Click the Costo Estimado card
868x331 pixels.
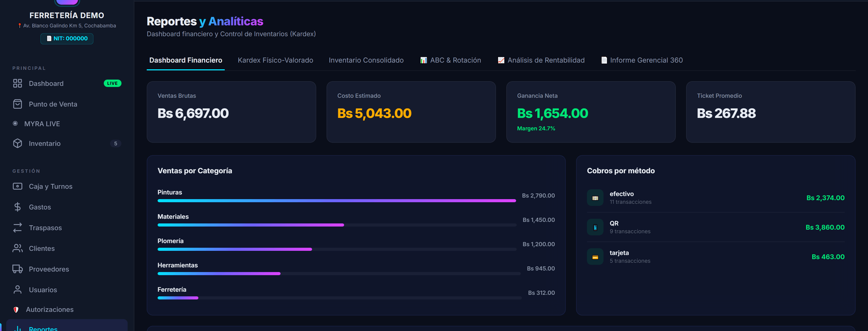click(411, 112)
